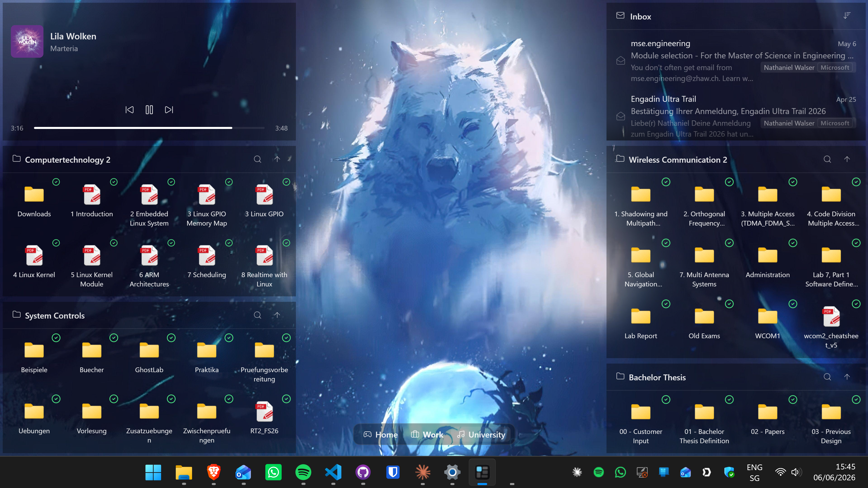Search inside System Controls widget
The height and width of the screenshot is (488, 868).
pos(257,315)
